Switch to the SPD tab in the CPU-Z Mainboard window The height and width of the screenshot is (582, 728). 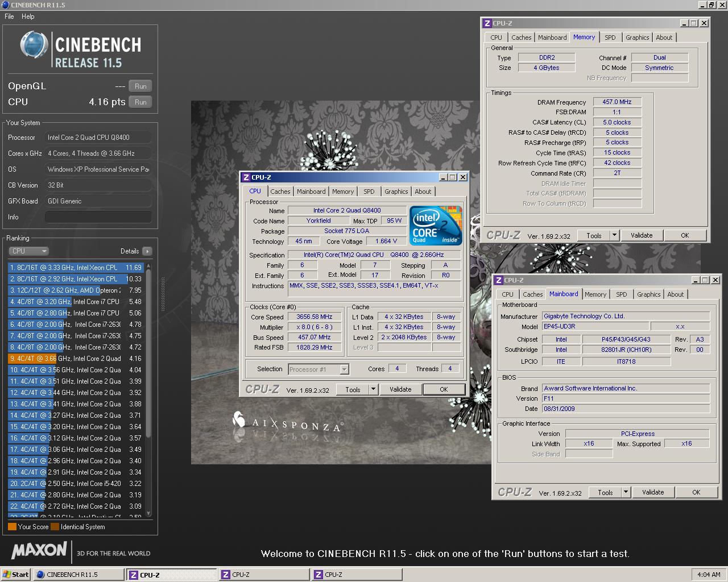(x=622, y=294)
